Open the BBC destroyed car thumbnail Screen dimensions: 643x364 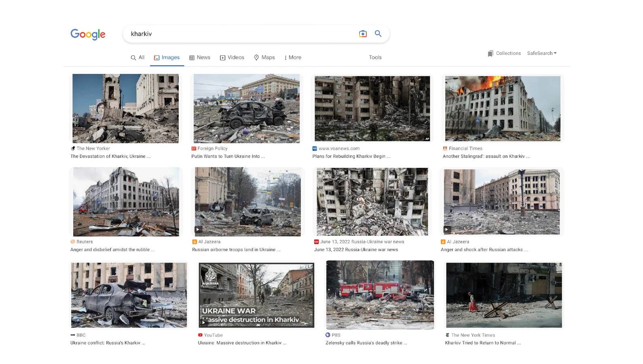[x=129, y=295]
